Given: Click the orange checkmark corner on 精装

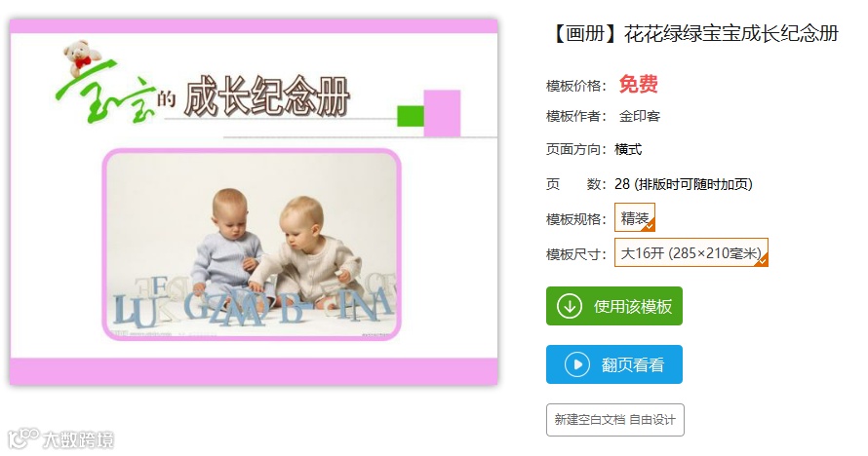Looking at the screenshot, I should (x=650, y=225).
